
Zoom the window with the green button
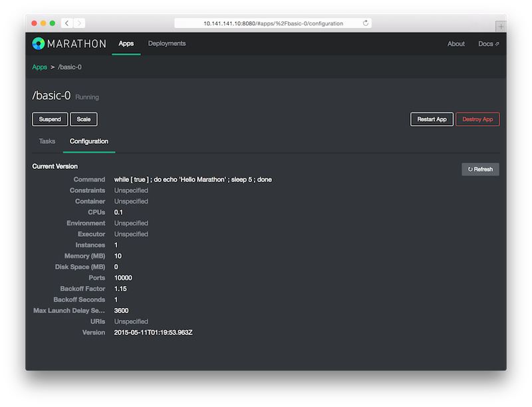53,23
